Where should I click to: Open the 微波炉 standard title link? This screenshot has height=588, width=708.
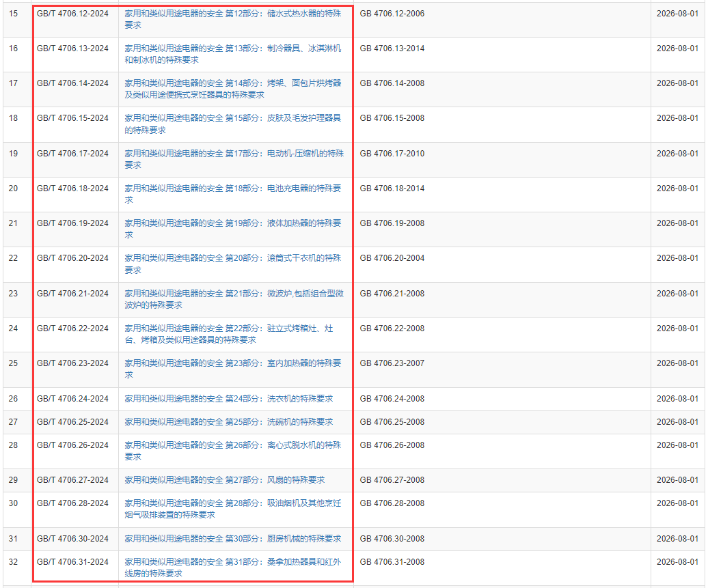(232, 294)
